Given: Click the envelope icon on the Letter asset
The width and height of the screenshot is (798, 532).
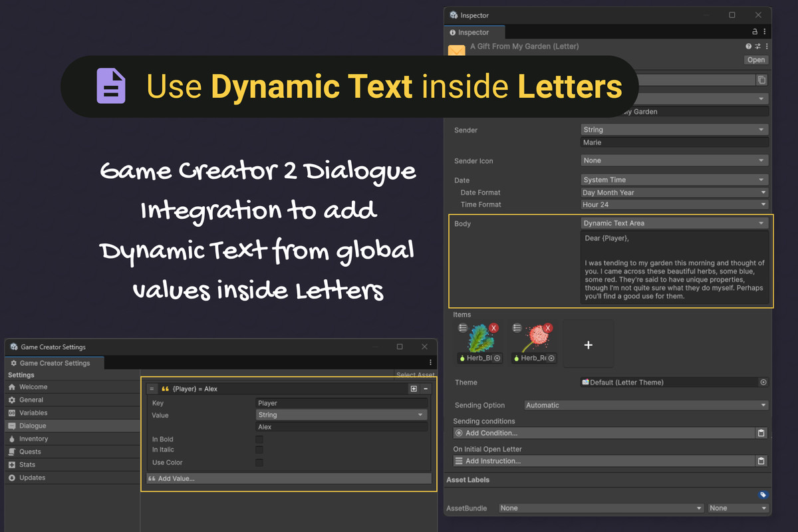Looking at the screenshot, I should tap(456, 51).
